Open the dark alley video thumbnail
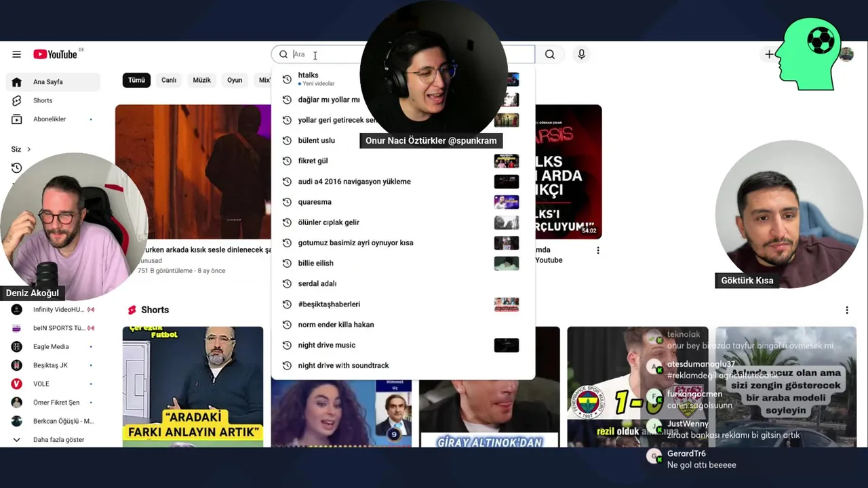Screen dimensions: 868x488 (x=193, y=171)
